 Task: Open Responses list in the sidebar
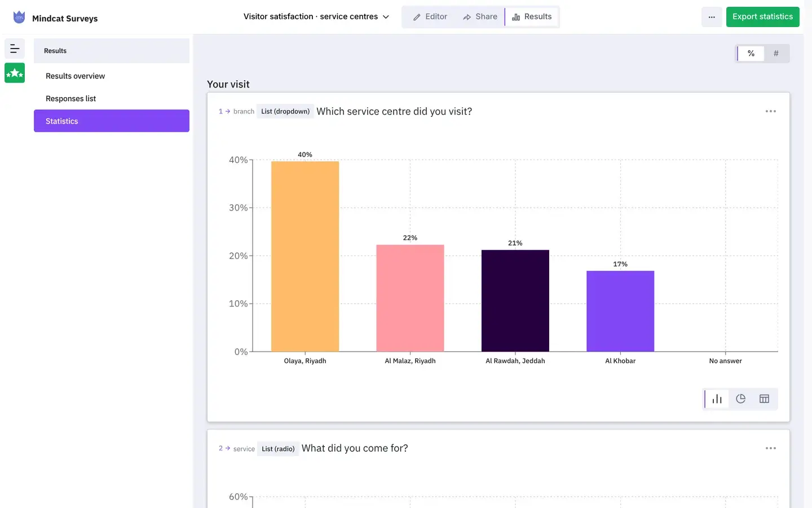[x=112, y=99]
